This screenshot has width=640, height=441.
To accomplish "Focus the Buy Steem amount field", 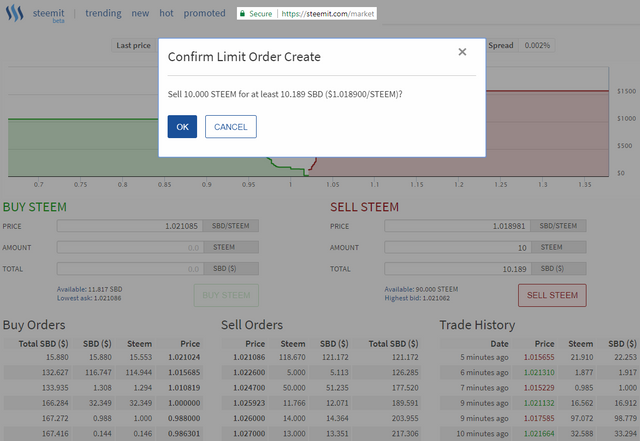I will point(130,247).
